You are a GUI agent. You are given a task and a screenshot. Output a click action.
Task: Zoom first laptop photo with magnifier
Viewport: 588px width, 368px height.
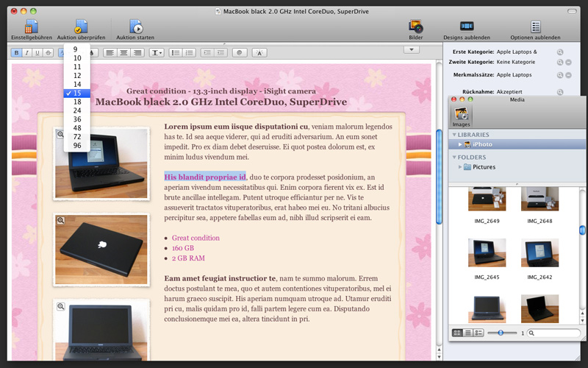tap(60, 134)
